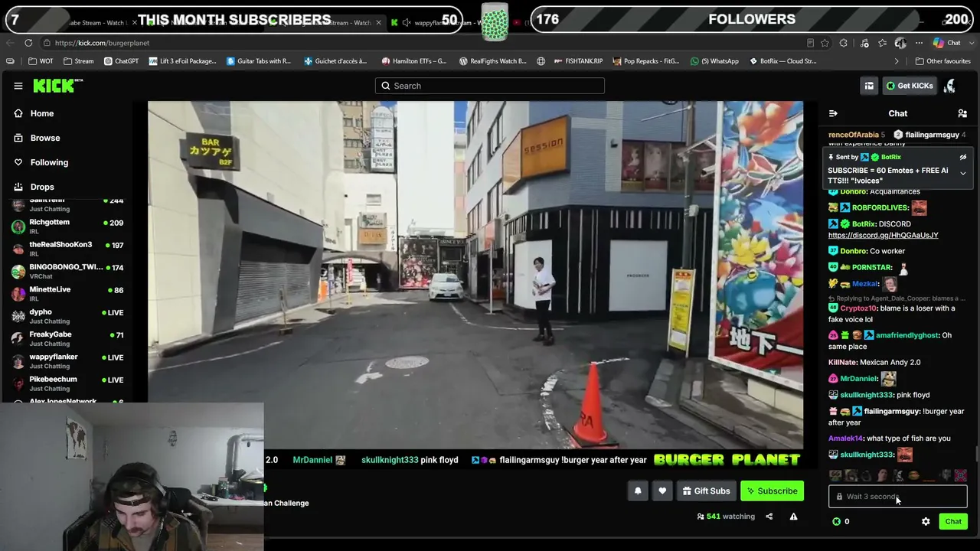Open the Kick hamburger sidebar menu
This screenshot has height=551, width=980.
click(x=18, y=86)
